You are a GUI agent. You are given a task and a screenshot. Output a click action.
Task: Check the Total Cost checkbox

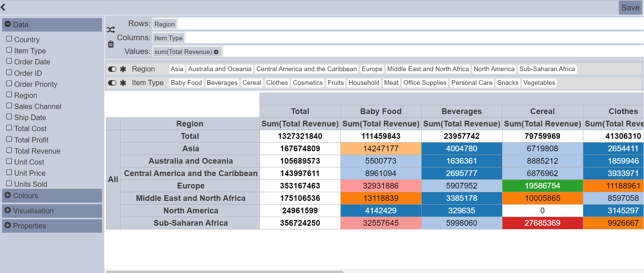point(9,128)
